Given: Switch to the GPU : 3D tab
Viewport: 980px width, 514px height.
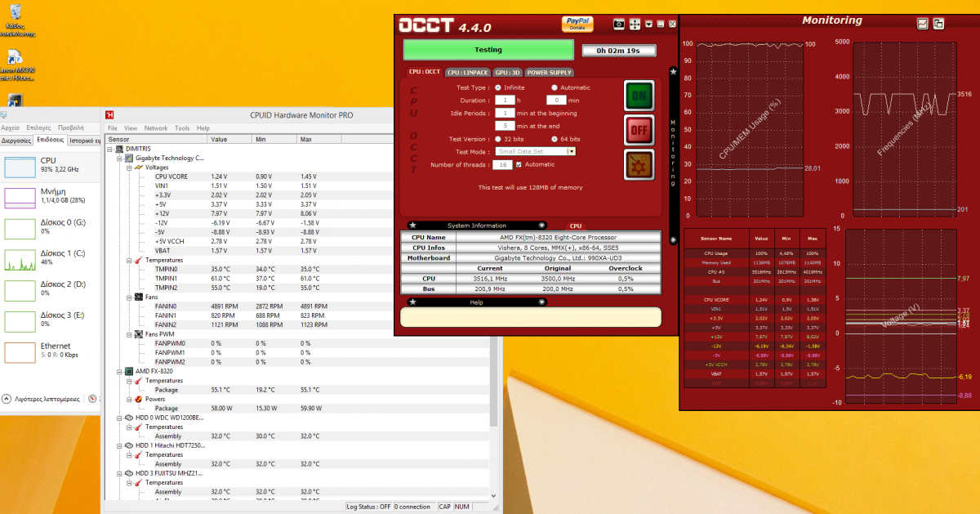Looking at the screenshot, I should tap(508, 73).
